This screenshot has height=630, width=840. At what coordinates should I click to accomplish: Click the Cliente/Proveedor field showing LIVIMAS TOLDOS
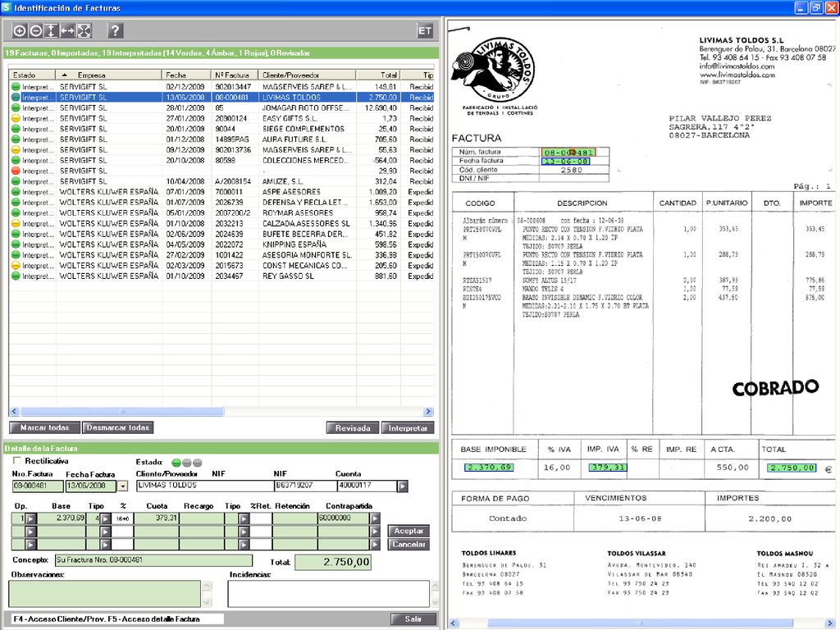tap(204, 486)
